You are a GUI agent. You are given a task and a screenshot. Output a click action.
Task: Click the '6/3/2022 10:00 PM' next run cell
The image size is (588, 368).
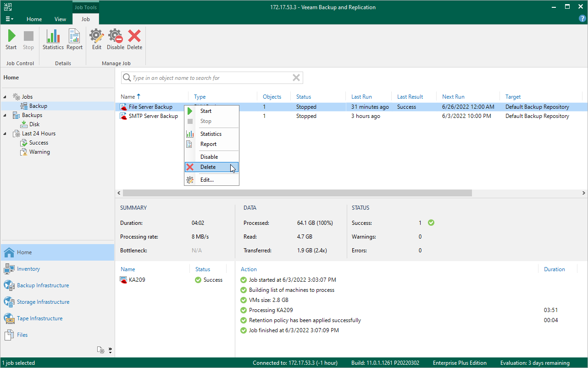pos(466,116)
